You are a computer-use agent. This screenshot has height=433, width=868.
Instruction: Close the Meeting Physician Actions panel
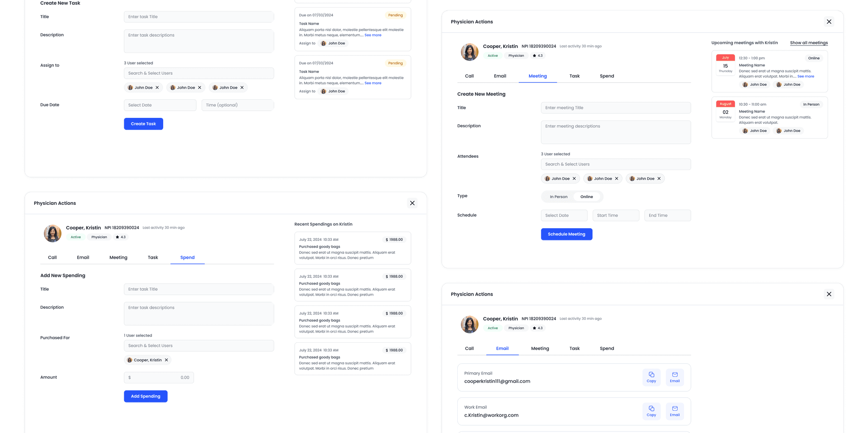coord(829,21)
